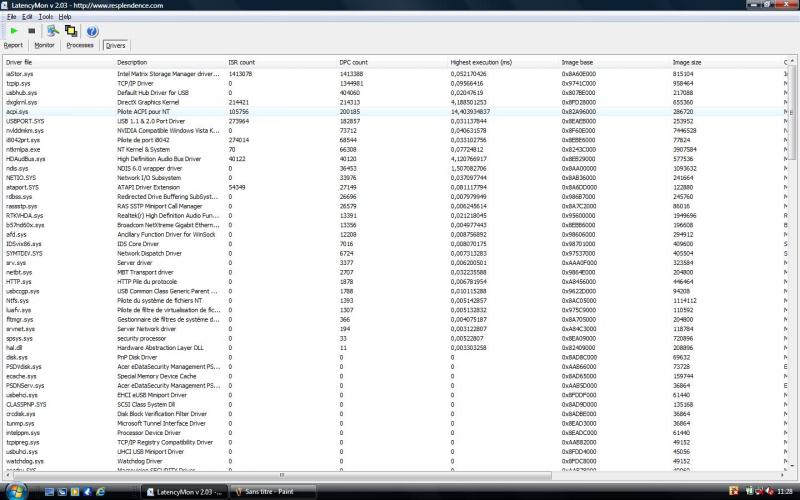
Task: Select the nvlddmkm.sys driver row
Action: point(395,131)
